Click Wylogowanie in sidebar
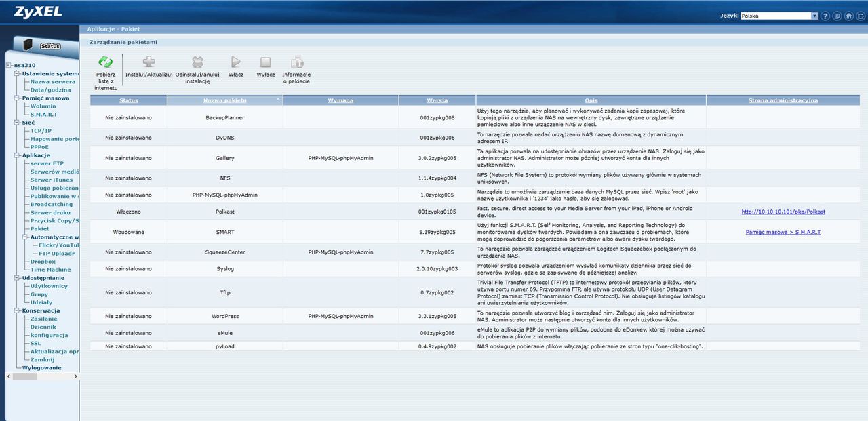Image resolution: width=868 pixels, height=421 pixels. (x=42, y=368)
